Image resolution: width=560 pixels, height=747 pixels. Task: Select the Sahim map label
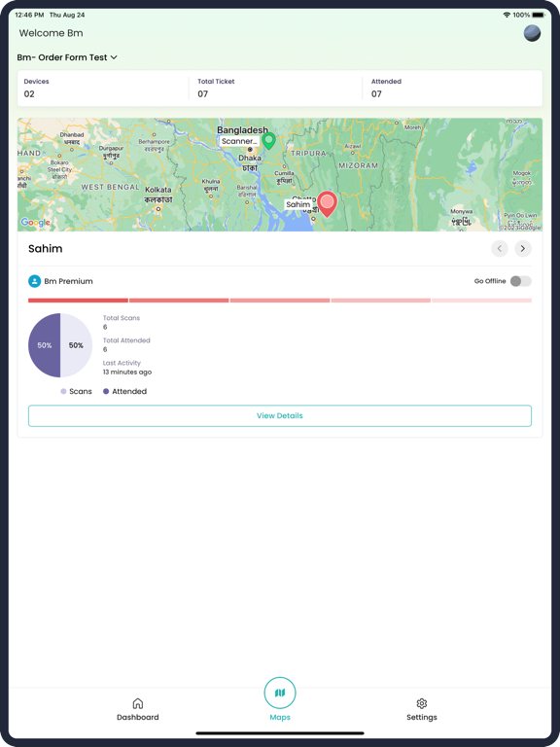tap(298, 204)
